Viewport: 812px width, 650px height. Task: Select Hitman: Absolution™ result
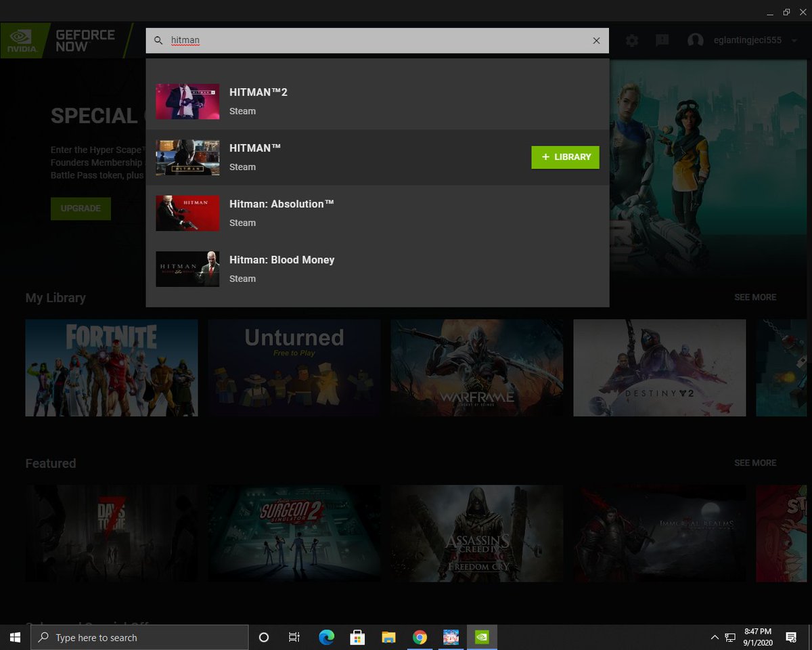point(378,213)
